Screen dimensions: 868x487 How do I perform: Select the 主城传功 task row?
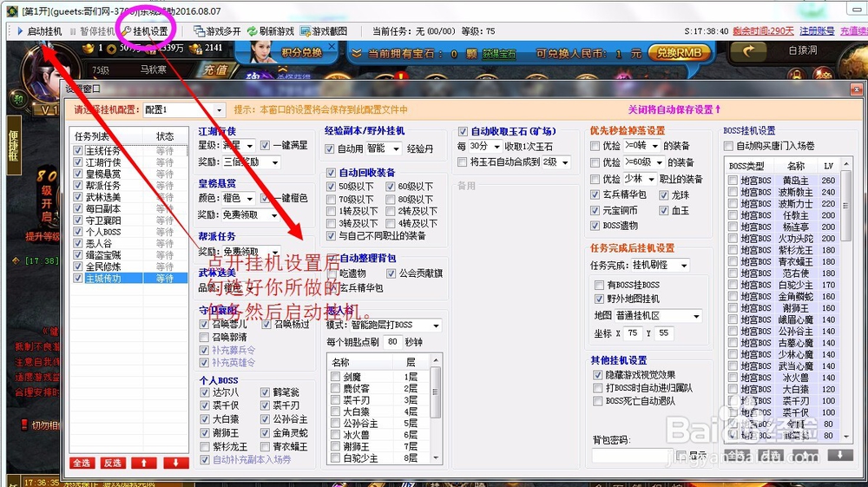(x=129, y=279)
